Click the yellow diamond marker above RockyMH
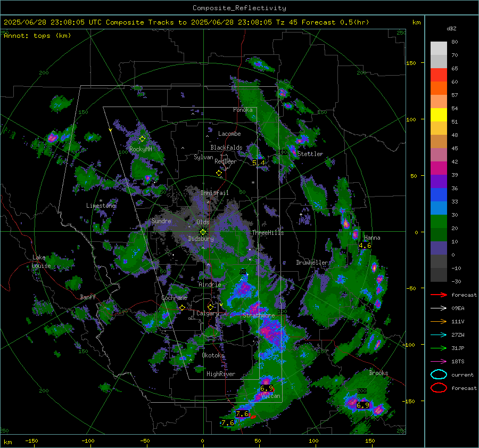Screen dimensions: 479x448 pos(142,139)
